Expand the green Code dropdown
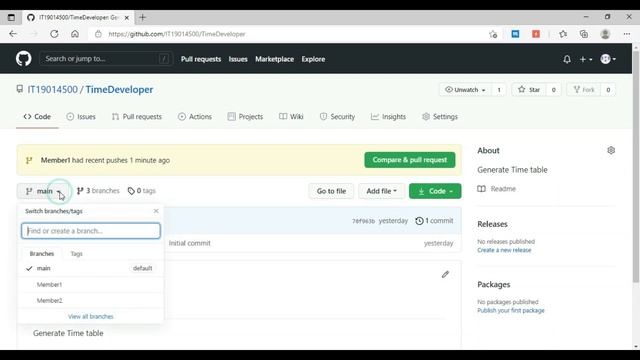 point(435,191)
